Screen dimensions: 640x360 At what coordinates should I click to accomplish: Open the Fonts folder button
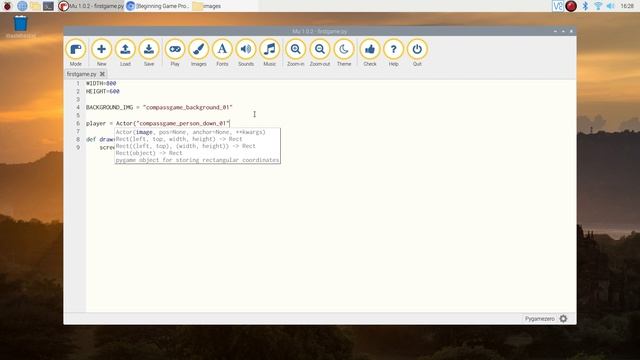[222, 53]
